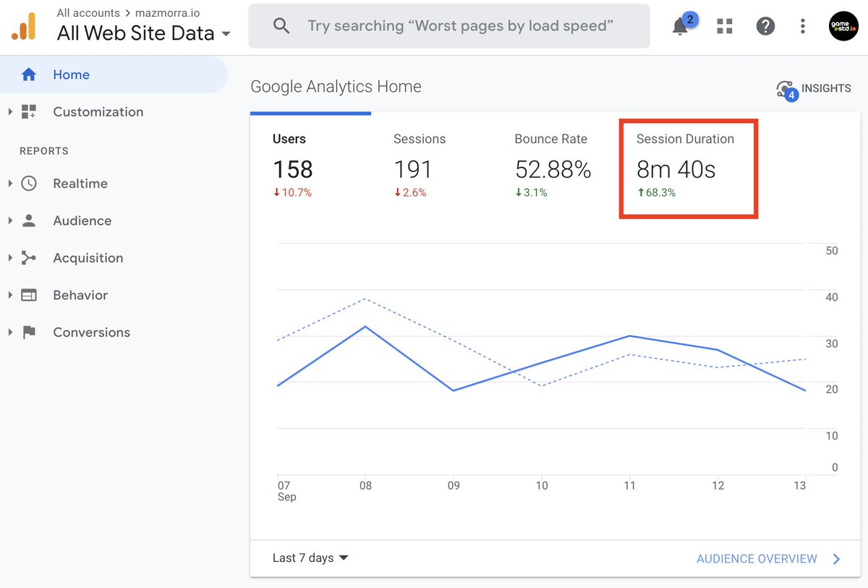Click the 191 sessions value
868x588 pixels.
click(x=412, y=169)
